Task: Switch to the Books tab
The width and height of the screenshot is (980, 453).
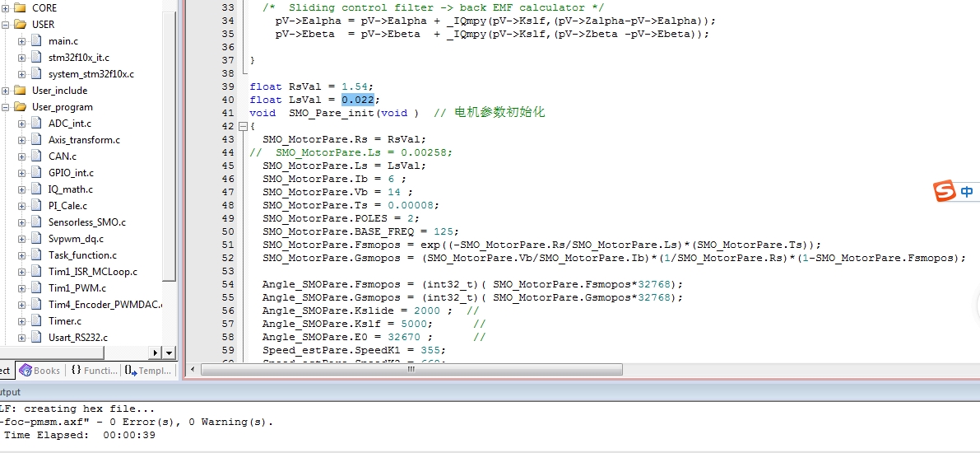Action: (40, 371)
